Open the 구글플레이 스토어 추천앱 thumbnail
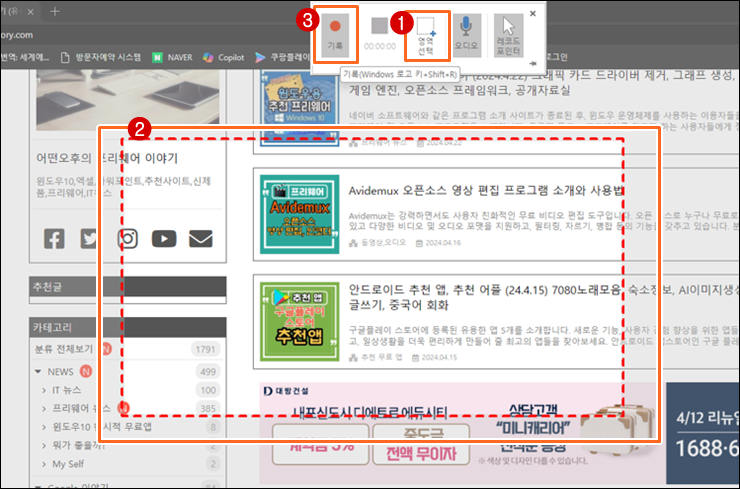 [x=300, y=322]
